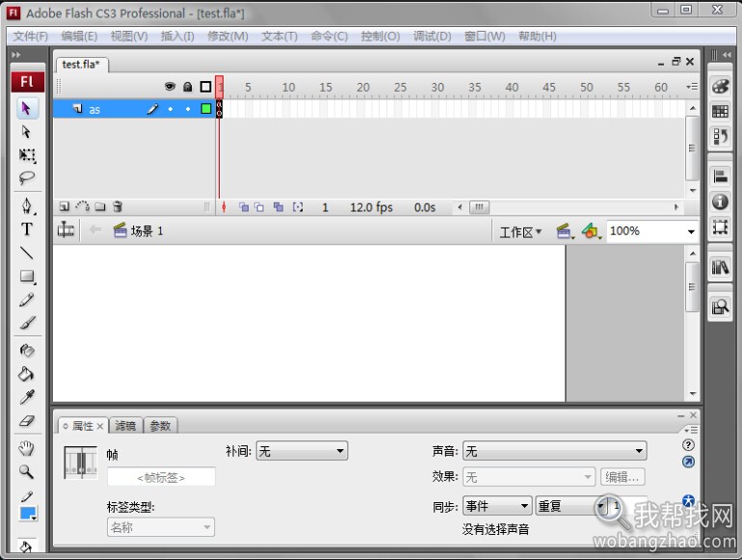Open the 补间 tween dropdown
The height and width of the screenshot is (560, 742).
(302, 451)
